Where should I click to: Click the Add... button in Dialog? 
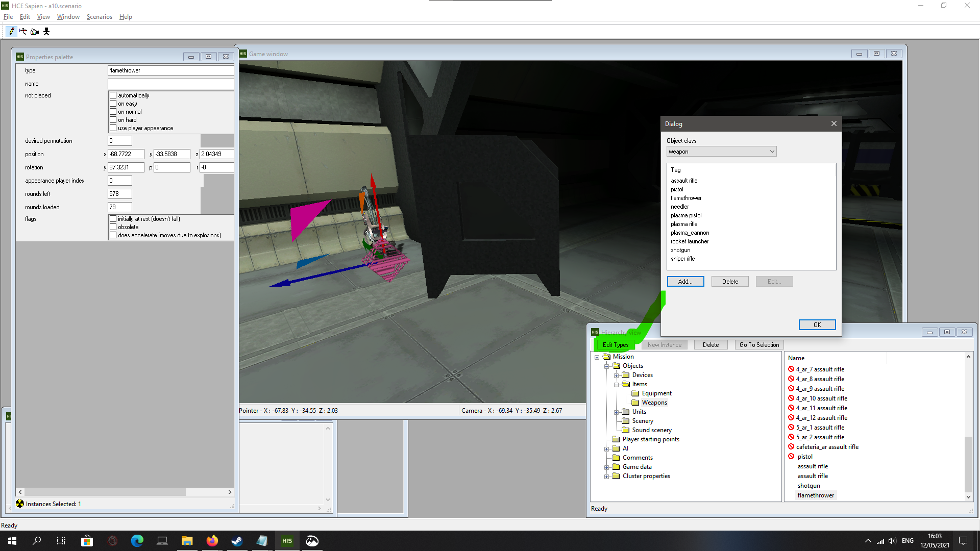point(685,282)
